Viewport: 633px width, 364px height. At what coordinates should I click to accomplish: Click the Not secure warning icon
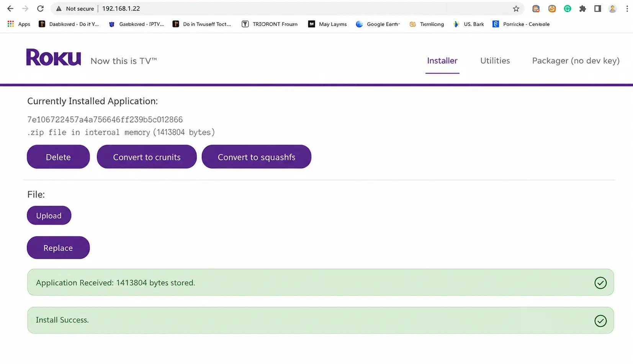point(59,8)
